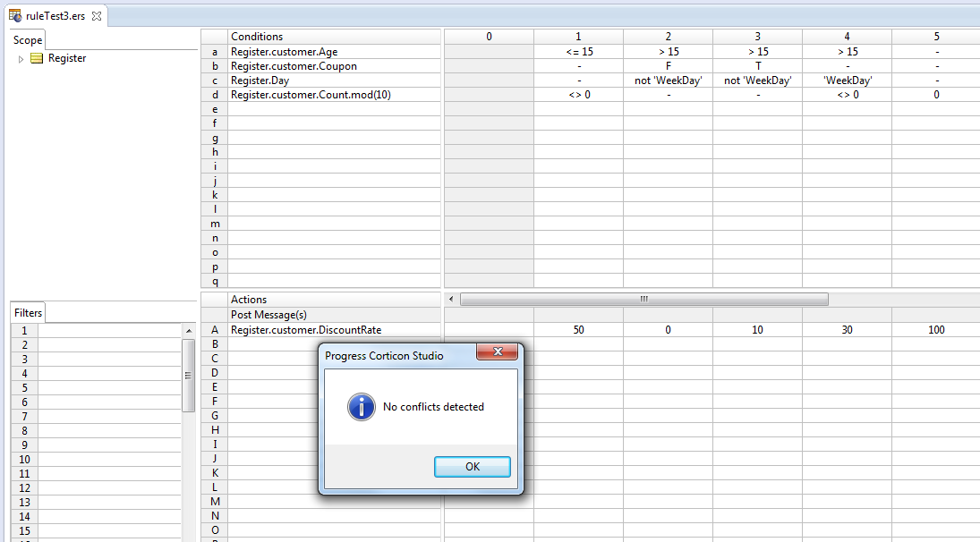
Task: Click the horizontal rule columns scrollbar thumb
Action: [x=644, y=299]
